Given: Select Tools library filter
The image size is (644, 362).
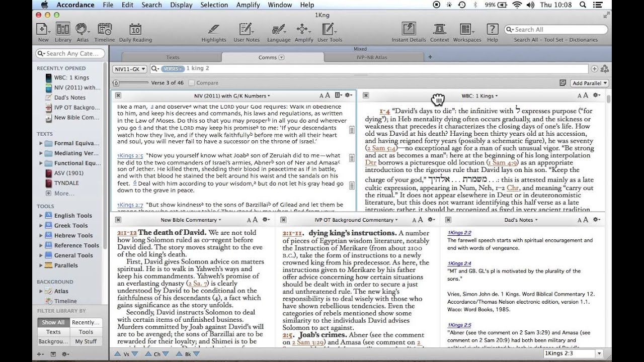Looking at the screenshot, I should click(x=86, y=332).
